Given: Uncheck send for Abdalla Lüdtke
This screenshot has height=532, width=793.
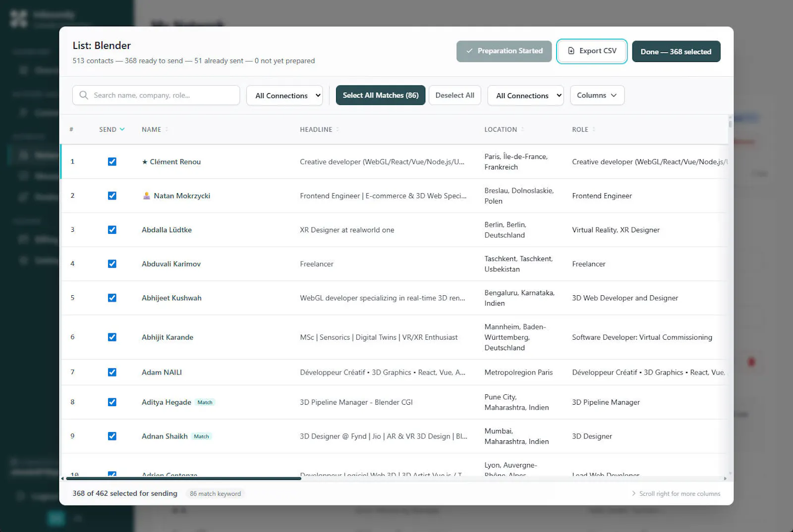Looking at the screenshot, I should [112, 230].
